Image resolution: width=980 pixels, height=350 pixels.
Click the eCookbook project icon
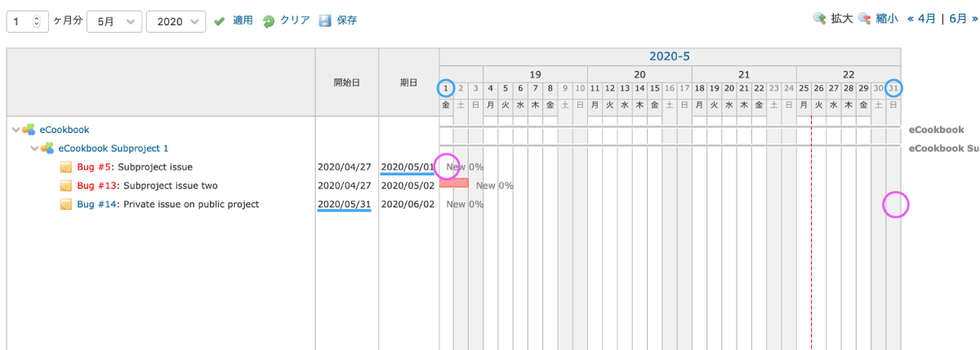click(x=29, y=129)
